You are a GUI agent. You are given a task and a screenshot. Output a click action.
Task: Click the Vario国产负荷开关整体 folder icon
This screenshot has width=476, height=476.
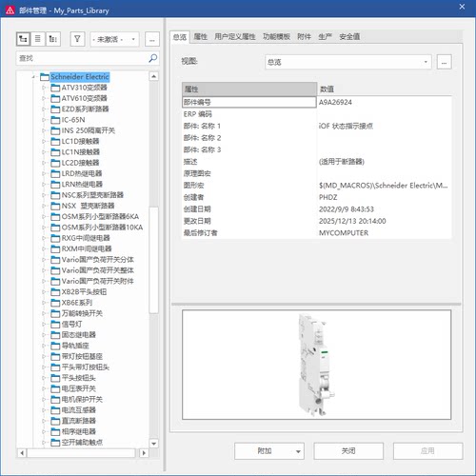(x=55, y=270)
